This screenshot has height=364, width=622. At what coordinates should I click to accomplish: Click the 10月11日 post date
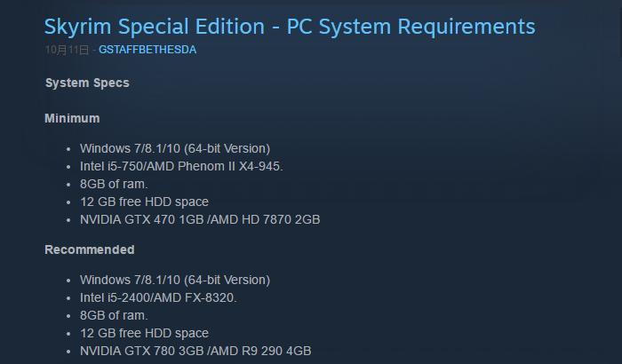click(x=67, y=51)
